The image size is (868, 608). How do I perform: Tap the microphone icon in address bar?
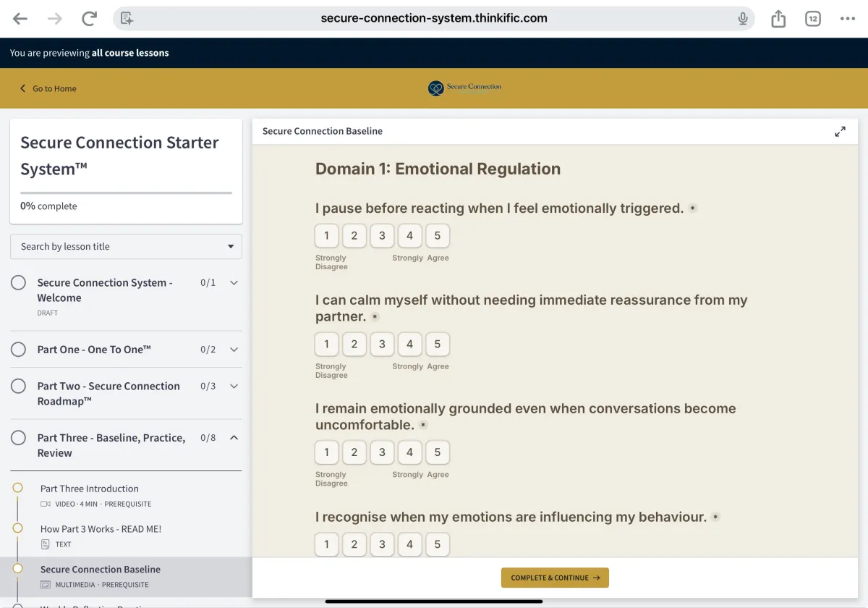(x=743, y=19)
